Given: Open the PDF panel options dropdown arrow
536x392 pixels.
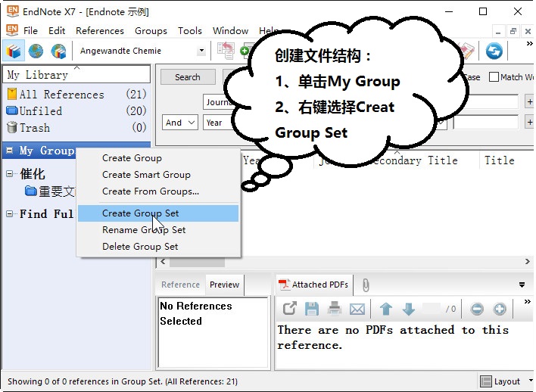Looking at the screenshot, I should point(522,285).
